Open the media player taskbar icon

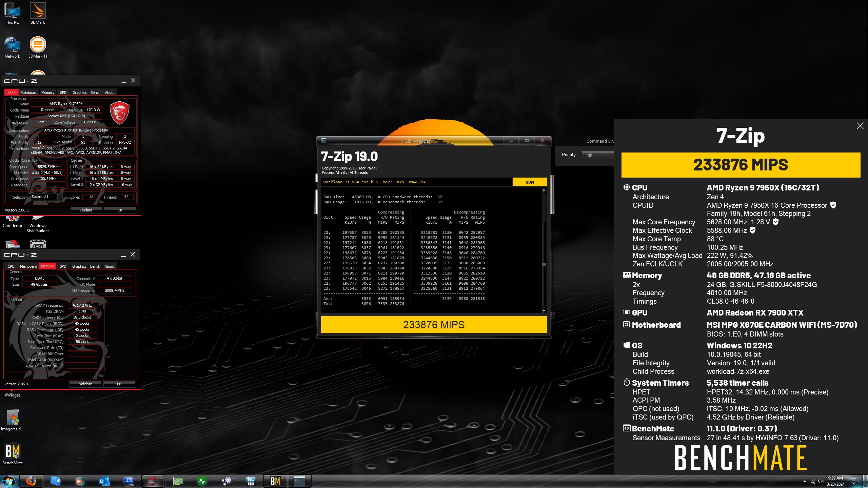[x=80, y=481]
